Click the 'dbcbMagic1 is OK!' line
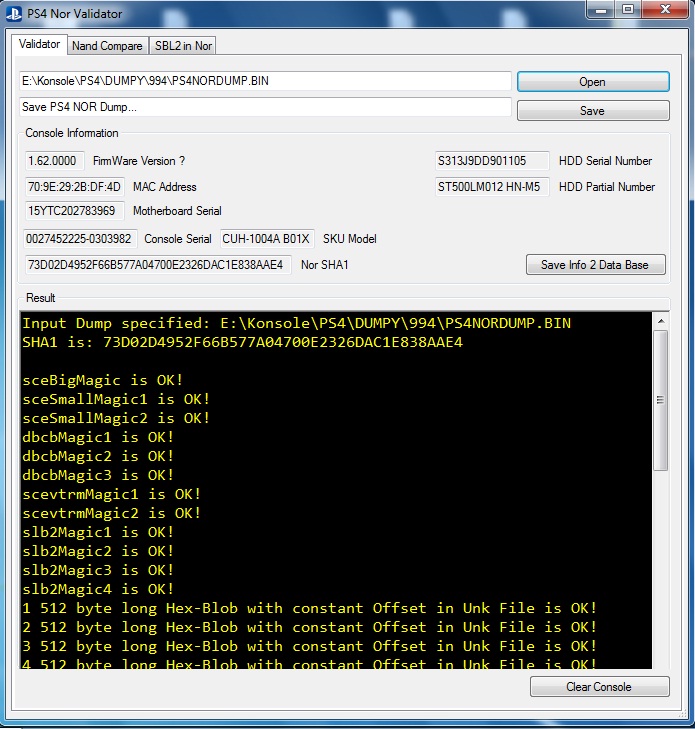The image size is (695, 729). (x=98, y=437)
